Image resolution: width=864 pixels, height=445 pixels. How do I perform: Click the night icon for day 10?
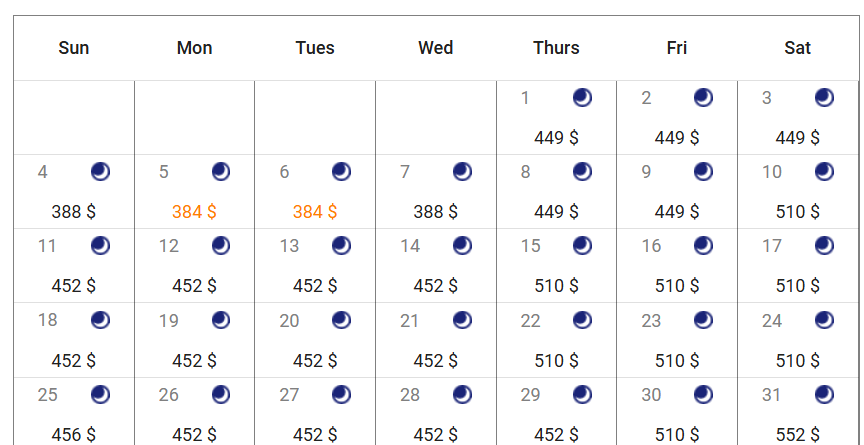coord(824,172)
